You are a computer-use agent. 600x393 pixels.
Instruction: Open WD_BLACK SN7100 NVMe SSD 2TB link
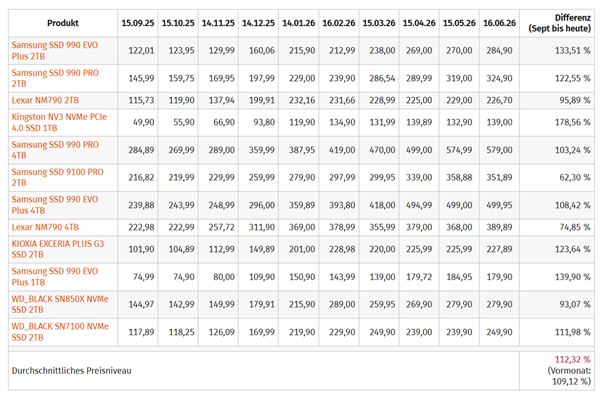(x=60, y=332)
